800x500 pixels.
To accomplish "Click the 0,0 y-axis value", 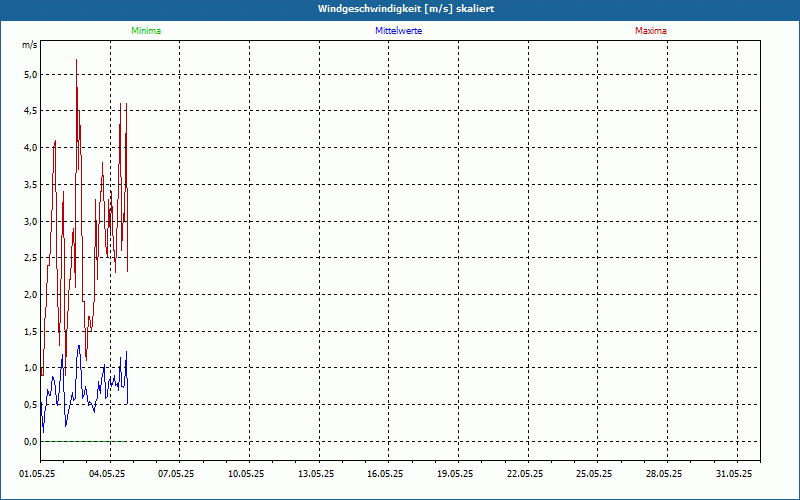I will tap(31, 441).
